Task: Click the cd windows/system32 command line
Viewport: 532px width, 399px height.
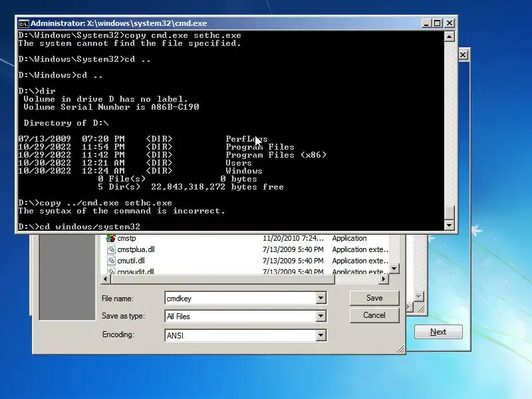Action: [79, 227]
